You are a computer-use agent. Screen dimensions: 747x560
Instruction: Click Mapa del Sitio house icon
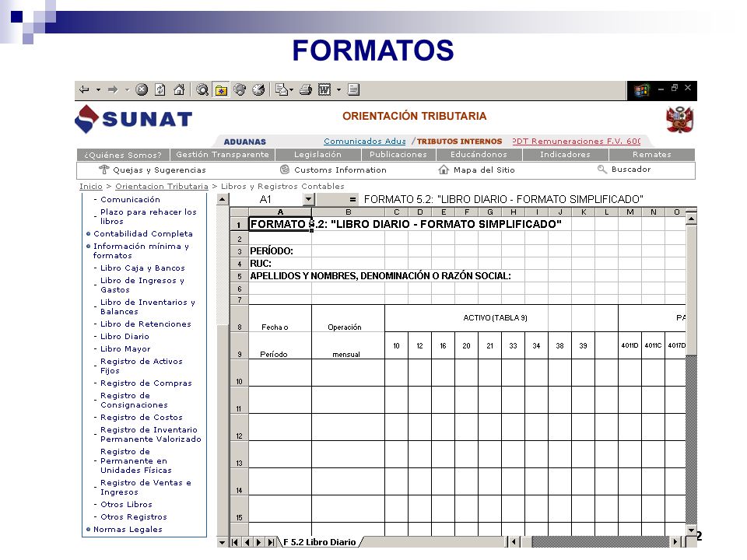(x=444, y=170)
